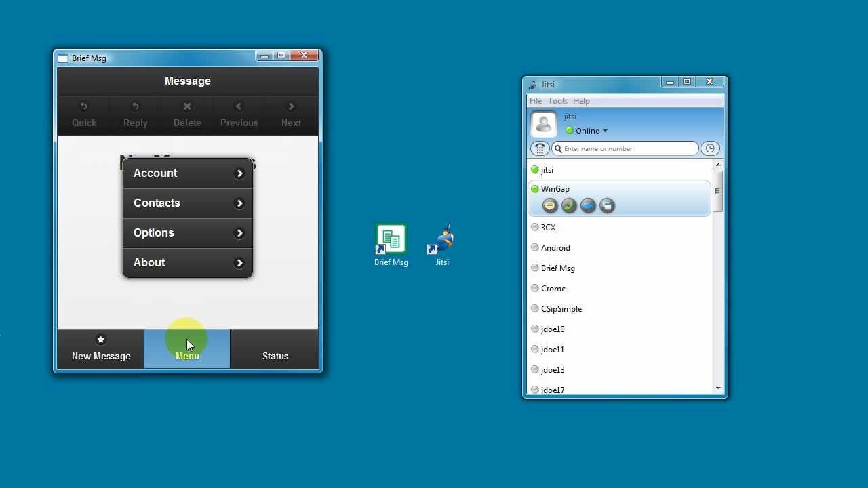Screen dimensions: 868x488
Task: Select Options in the popup menu
Action: pos(188,233)
